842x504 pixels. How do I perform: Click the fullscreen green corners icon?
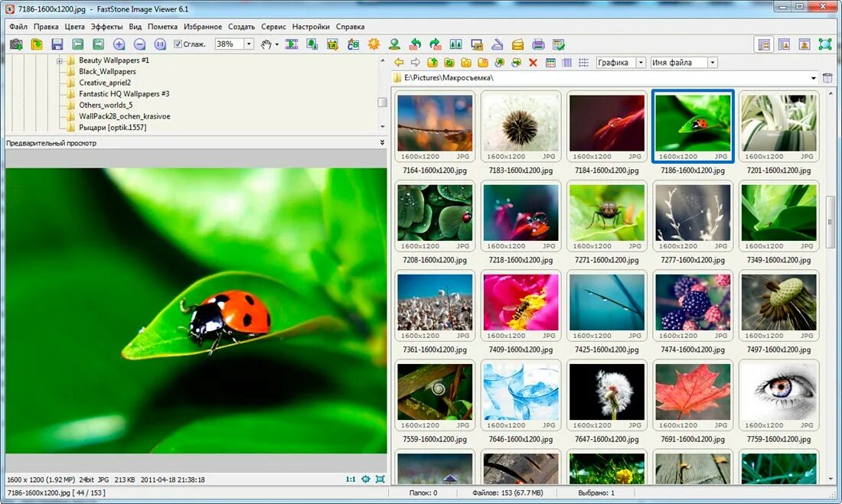pos(825,44)
